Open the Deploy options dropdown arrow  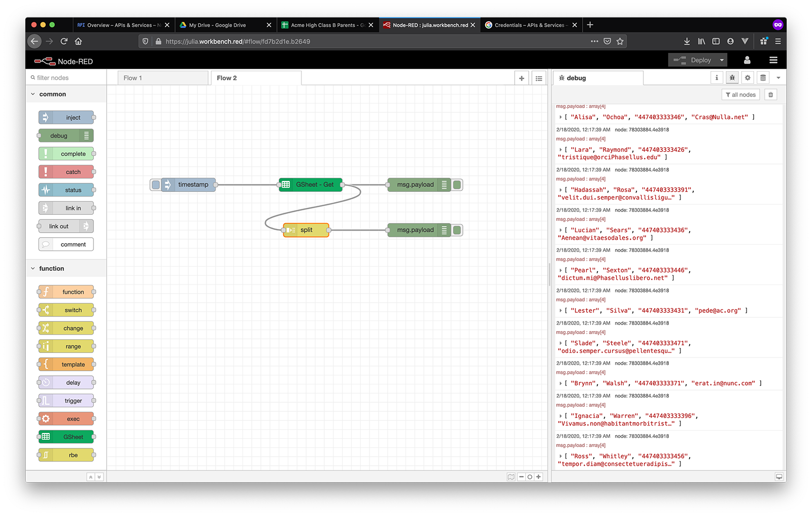[722, 60]
